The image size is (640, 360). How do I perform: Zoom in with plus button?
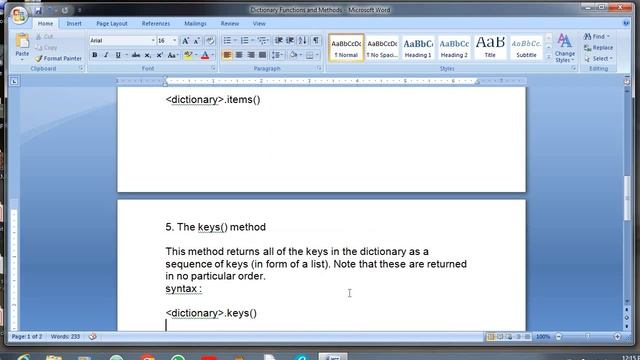[617, 337]
